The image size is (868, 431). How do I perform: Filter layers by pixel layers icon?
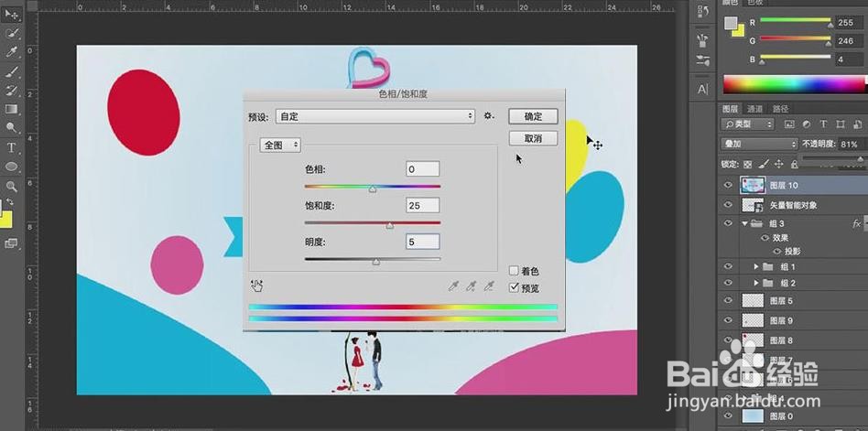(x=789, y=124)
